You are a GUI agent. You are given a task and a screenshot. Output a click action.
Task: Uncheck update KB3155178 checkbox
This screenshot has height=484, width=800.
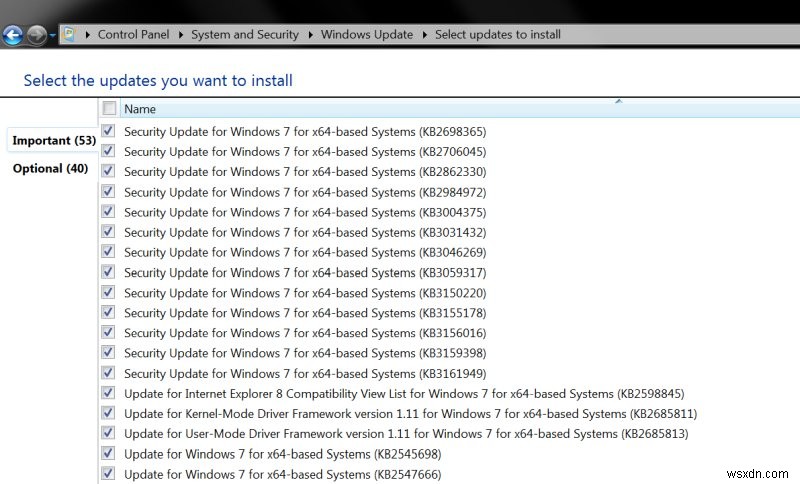coord(108,312)
